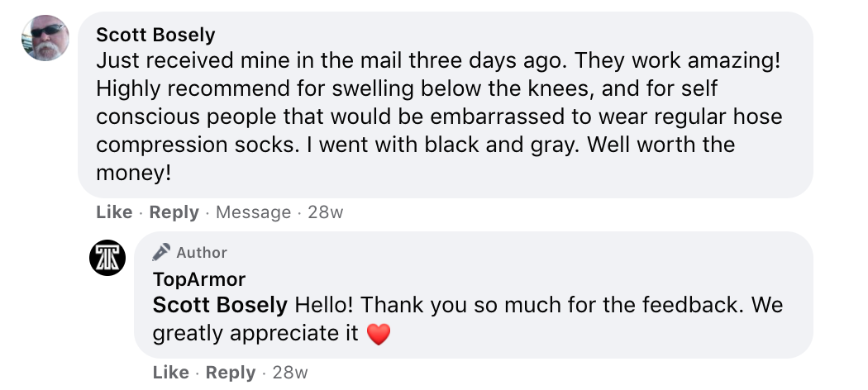Click the TopArmor logo avatar
The width and height of the screenshot is (868, 390).
click(x=107, y=258)
